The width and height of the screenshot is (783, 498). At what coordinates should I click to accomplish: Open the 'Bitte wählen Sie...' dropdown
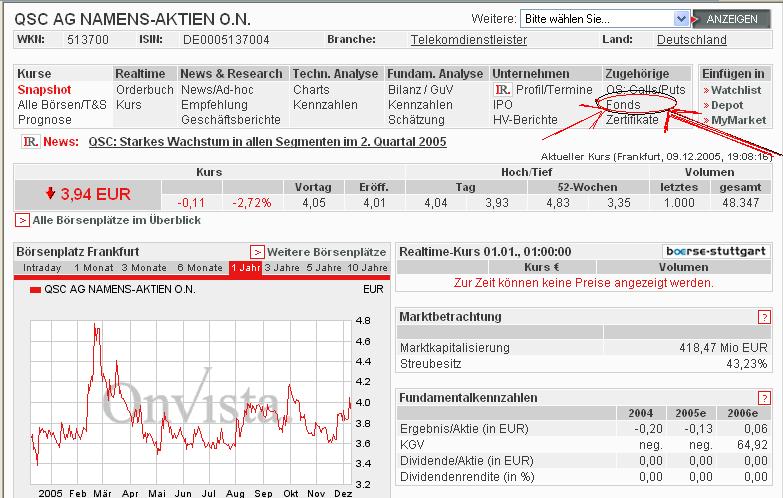[x=605, y=19]
